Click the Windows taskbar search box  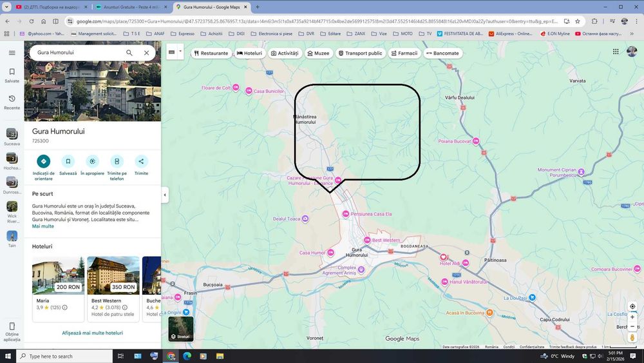[65, 356]
